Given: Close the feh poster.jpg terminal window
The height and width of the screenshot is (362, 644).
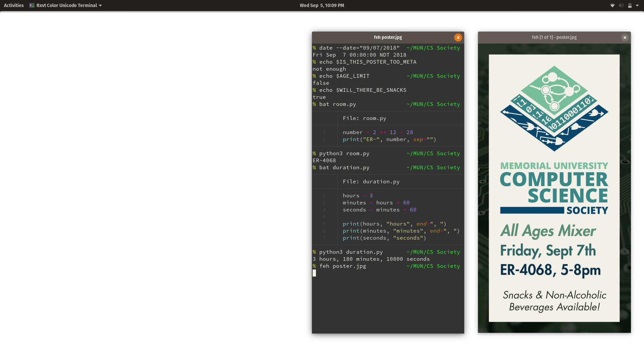Looking at the screenshot, I should pos(458,38).
